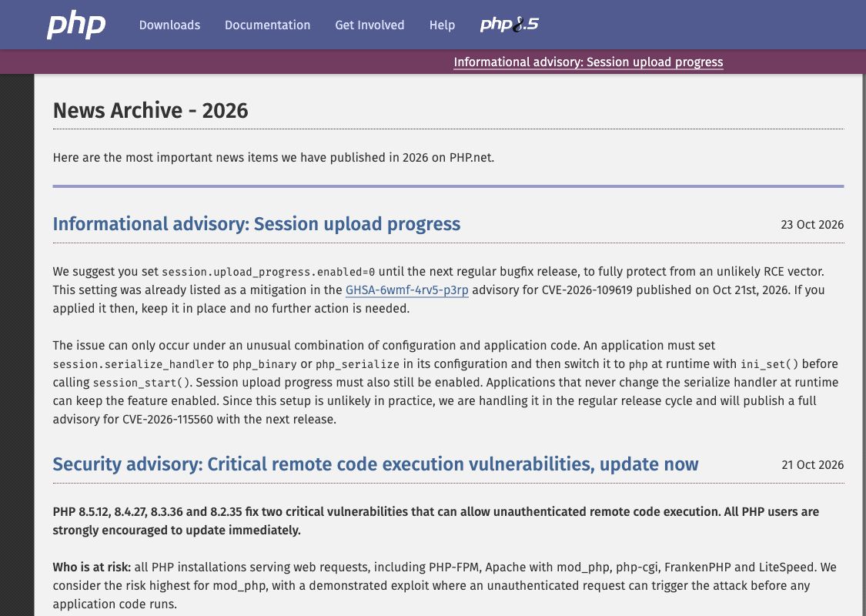Select the CVE-2026-115560 text

pos(167,420)
